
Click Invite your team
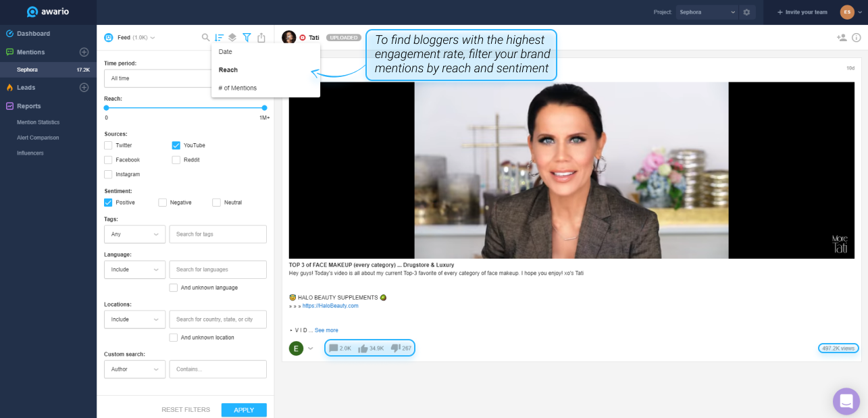(802, 12)
